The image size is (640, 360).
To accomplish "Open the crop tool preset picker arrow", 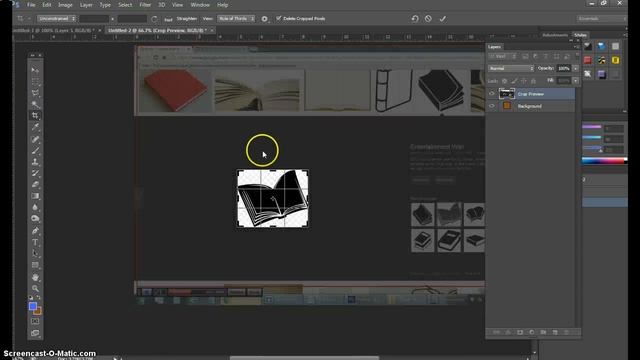I will click(29, 19).
